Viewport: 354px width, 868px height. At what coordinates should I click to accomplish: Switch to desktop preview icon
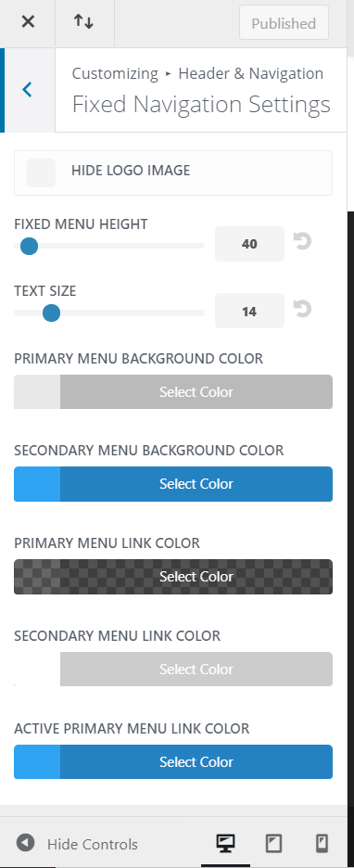(x=225, y=843)
